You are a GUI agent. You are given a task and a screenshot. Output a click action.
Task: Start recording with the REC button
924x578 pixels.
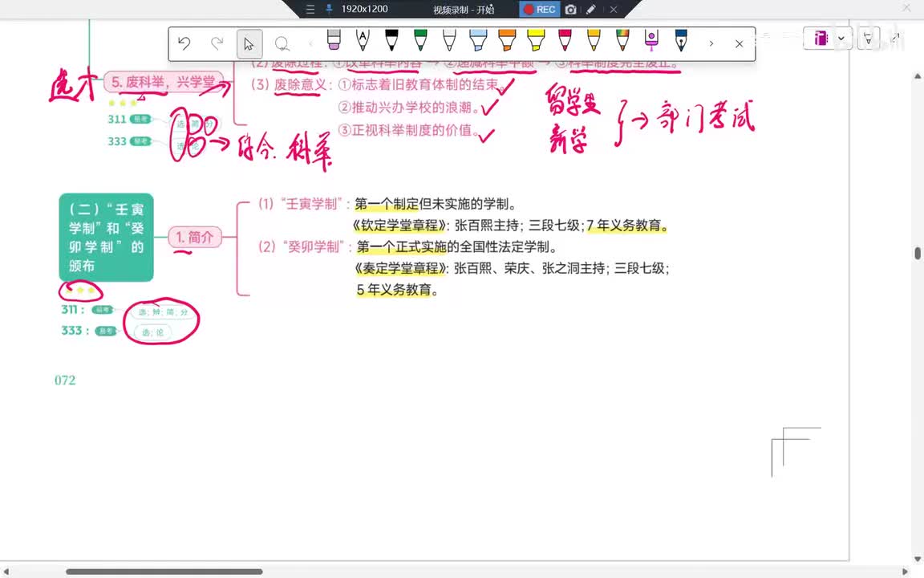coord(539,10)
